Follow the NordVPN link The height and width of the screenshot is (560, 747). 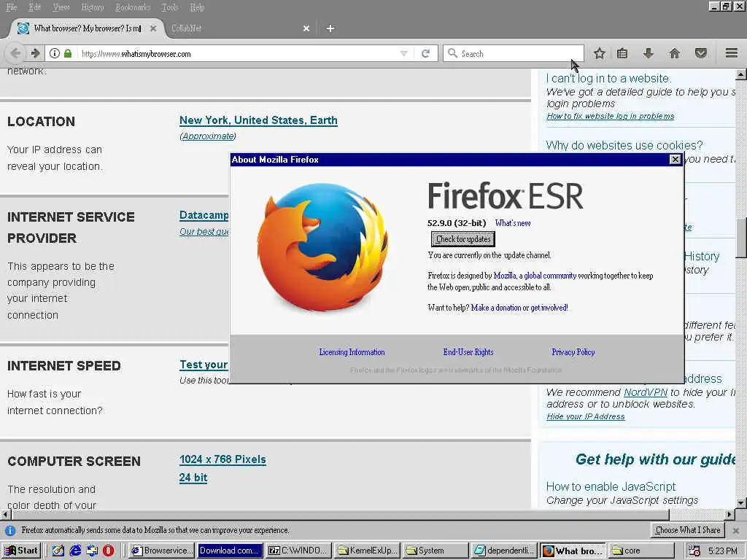point(646,392)
